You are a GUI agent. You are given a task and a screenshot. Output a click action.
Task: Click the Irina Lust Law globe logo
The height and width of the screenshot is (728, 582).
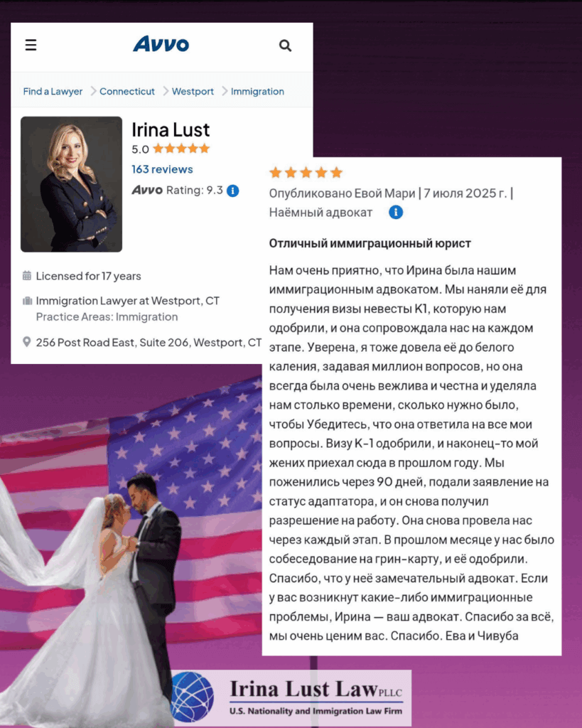192,697
